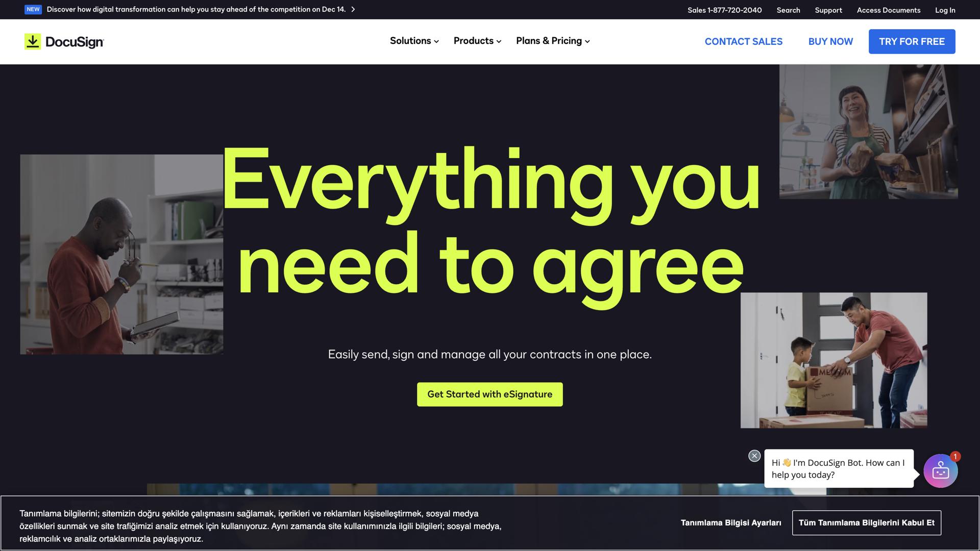This screenshot has width=980, height=551.
Task: Select Support in the top navigation
Action: coord(828,10)
